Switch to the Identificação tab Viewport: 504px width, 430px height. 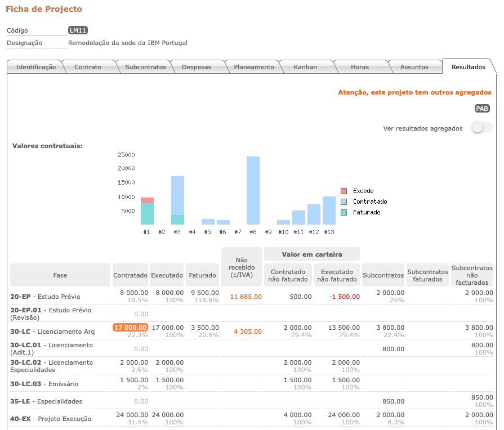[x=35, y=66]
